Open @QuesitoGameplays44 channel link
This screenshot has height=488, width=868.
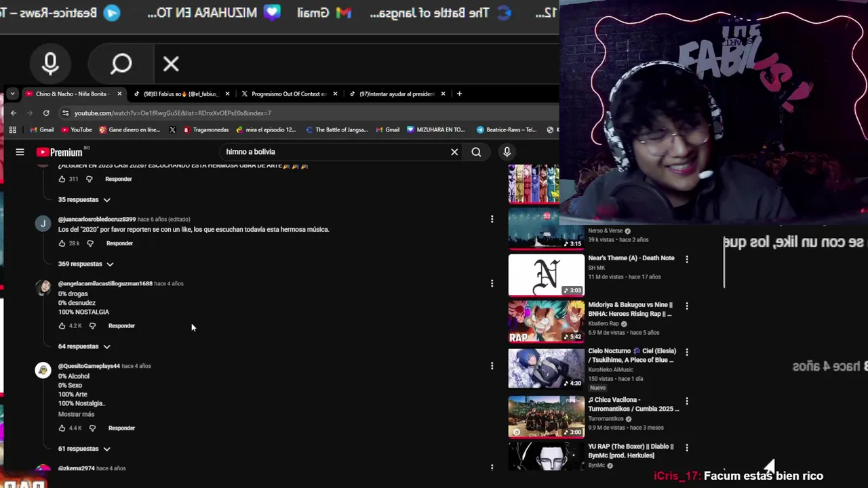(89, 366)
